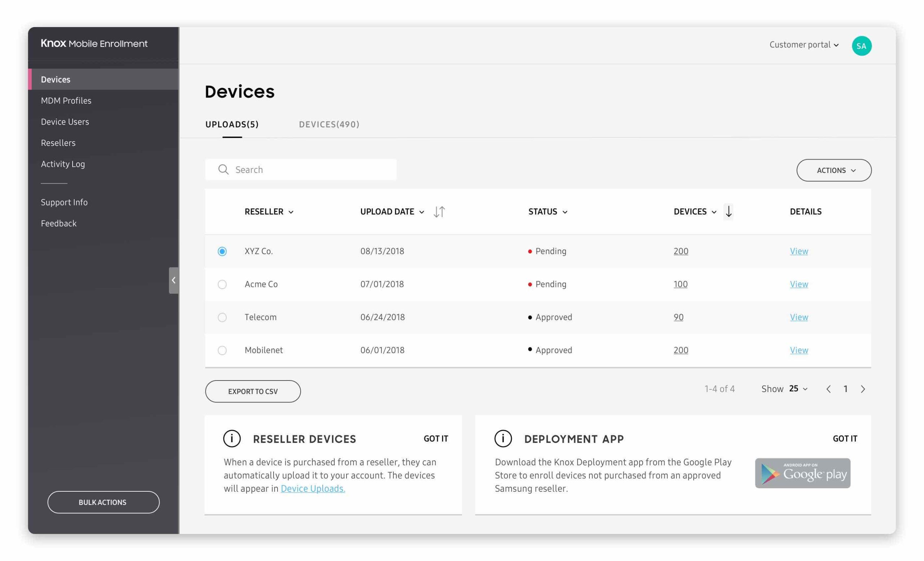Open MDM Profiles in the sidebar
Viewport: 924px width, 561px height.
click(66, 100)
